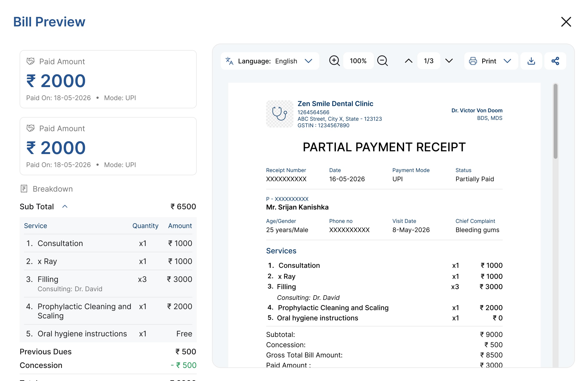Zoom in with the magnifier plus icon
Screen dimensions: 588x381
click(334, 61)
